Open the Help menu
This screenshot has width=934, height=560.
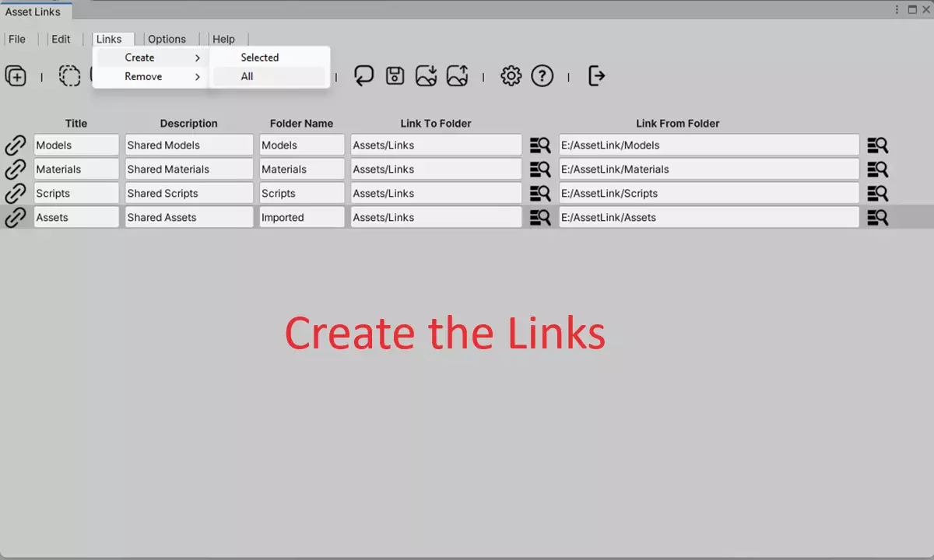point(223,39)
